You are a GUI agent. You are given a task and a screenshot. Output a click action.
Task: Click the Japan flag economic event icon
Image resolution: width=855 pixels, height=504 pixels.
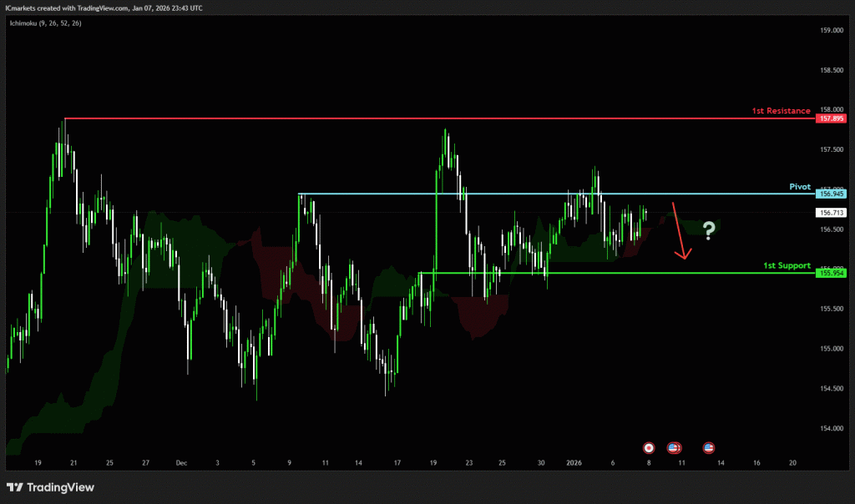[649, 447]
